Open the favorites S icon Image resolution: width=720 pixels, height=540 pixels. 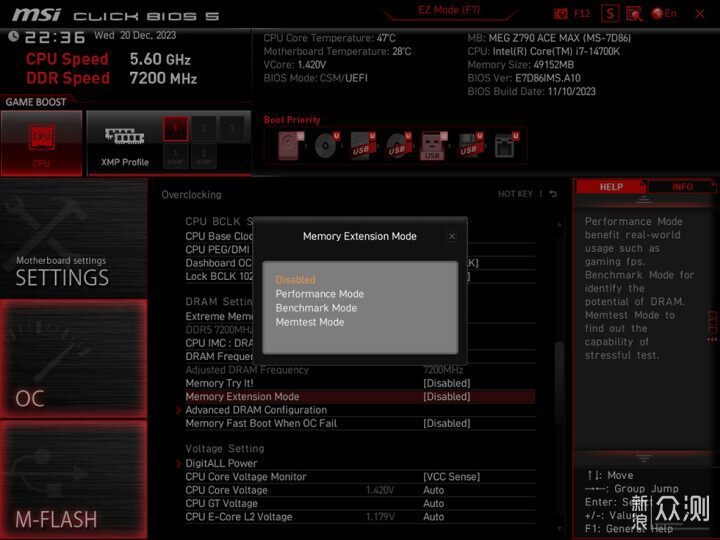click(610, 13)
